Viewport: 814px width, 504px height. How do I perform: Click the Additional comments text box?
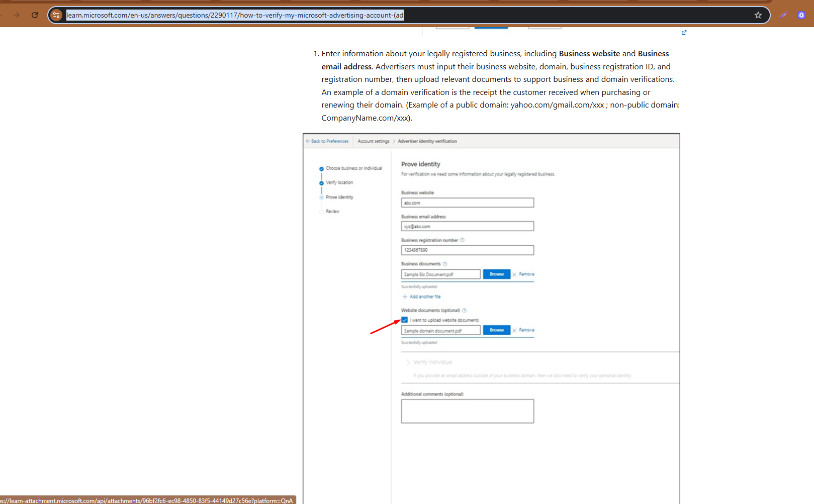click(x=468, y=411)
